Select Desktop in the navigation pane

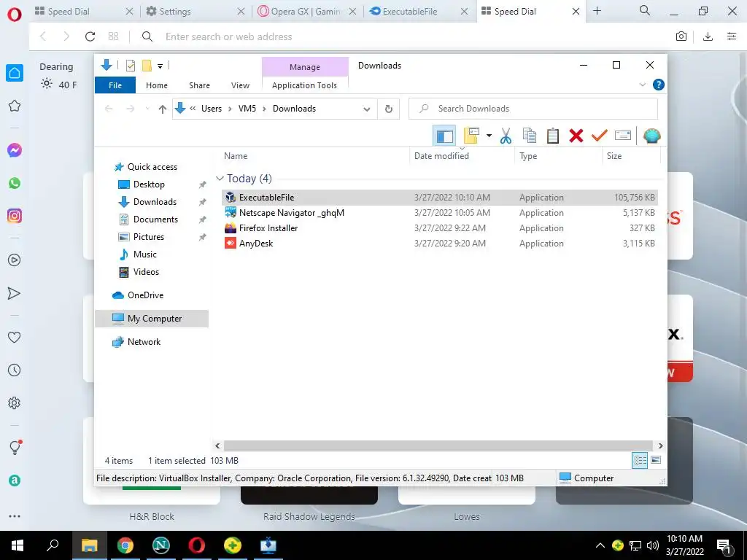149,184
